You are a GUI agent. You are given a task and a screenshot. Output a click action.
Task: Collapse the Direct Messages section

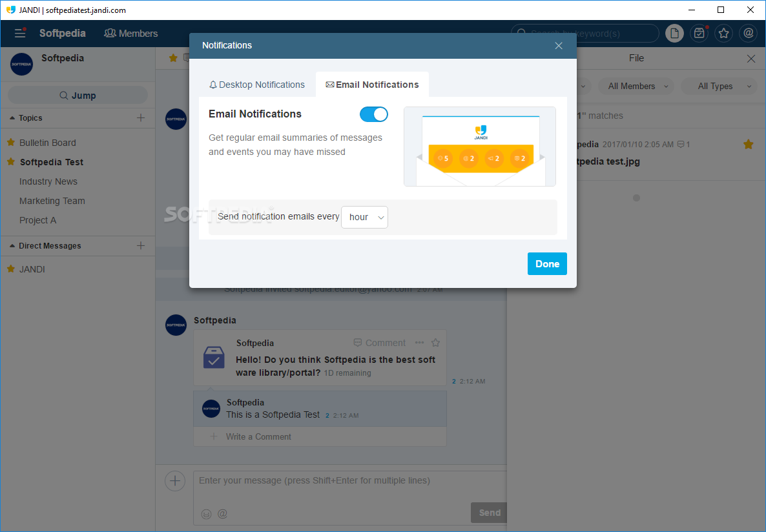click(x=12, y=246)
